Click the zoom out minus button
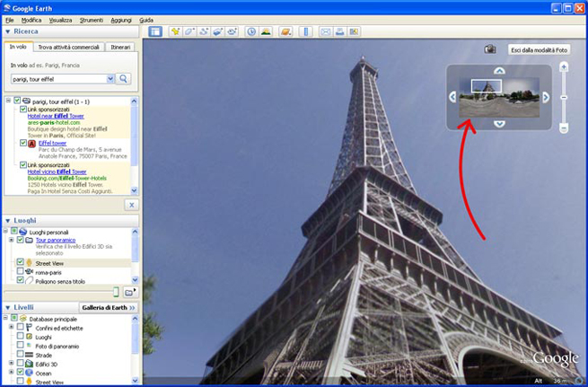Viewport: 588px width, 387px height. [x=564, y=128]
